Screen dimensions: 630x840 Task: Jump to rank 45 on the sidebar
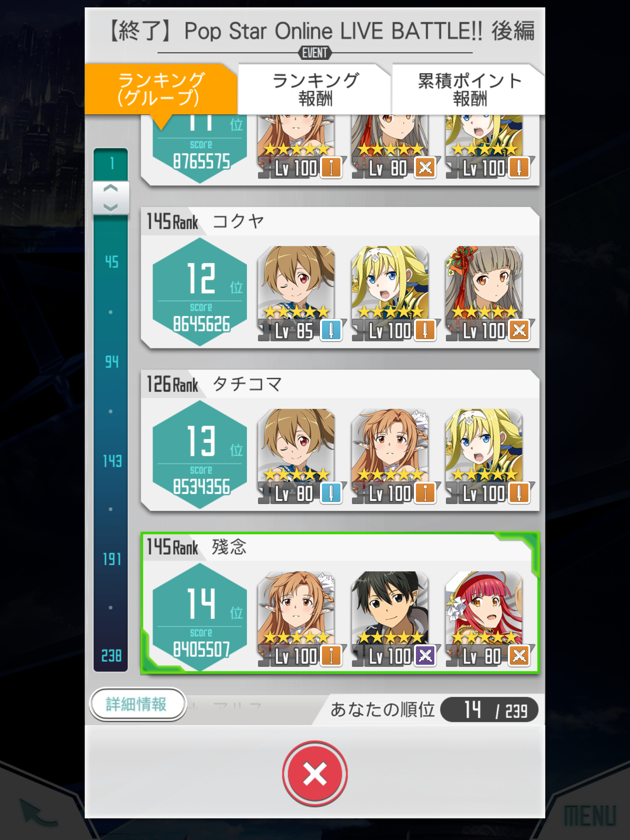[x=112, y=262]
